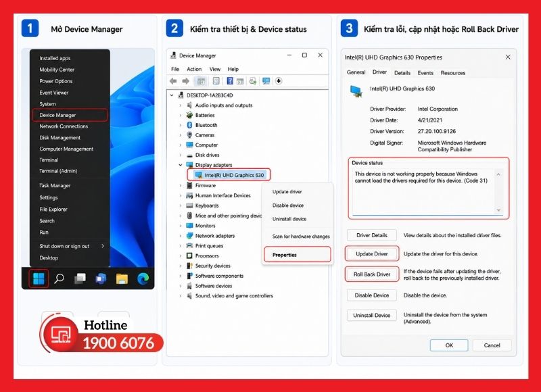Open Search from the taskbar magnifier icon
Screen dimensions: 541x392
coord(60,278)
